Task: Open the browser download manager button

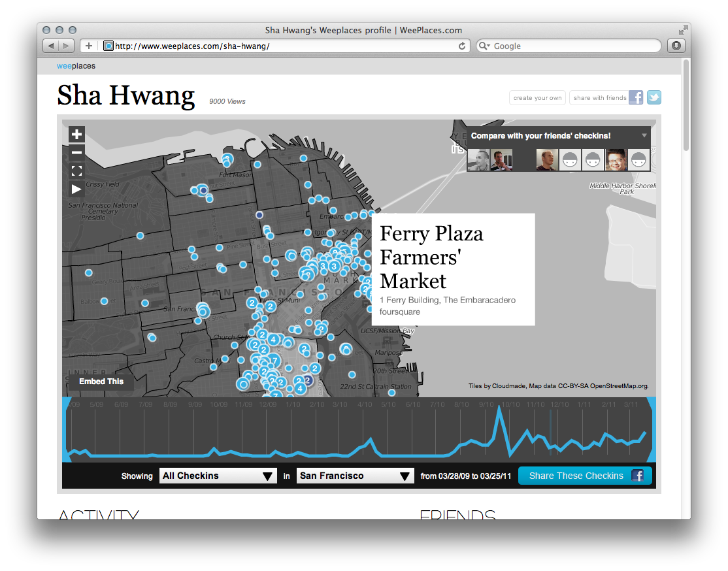Action: [x=676, y=46]
